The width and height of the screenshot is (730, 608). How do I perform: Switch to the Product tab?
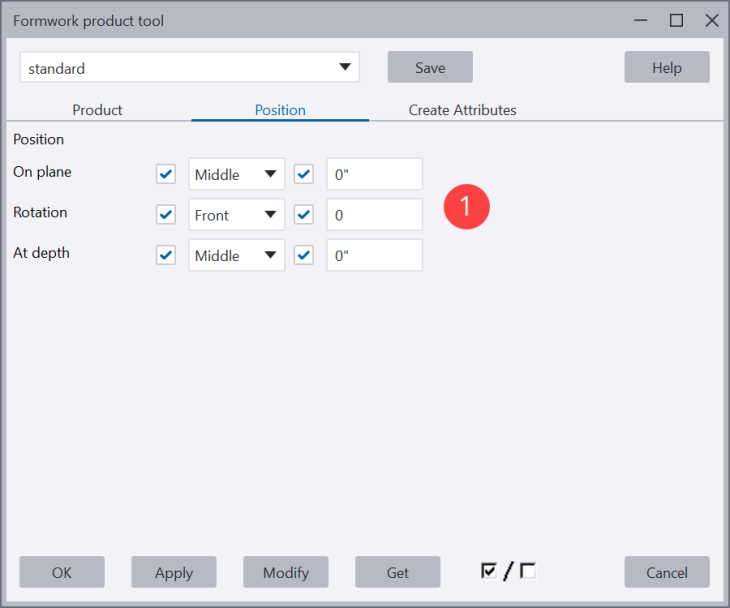(x=98, y=110)
